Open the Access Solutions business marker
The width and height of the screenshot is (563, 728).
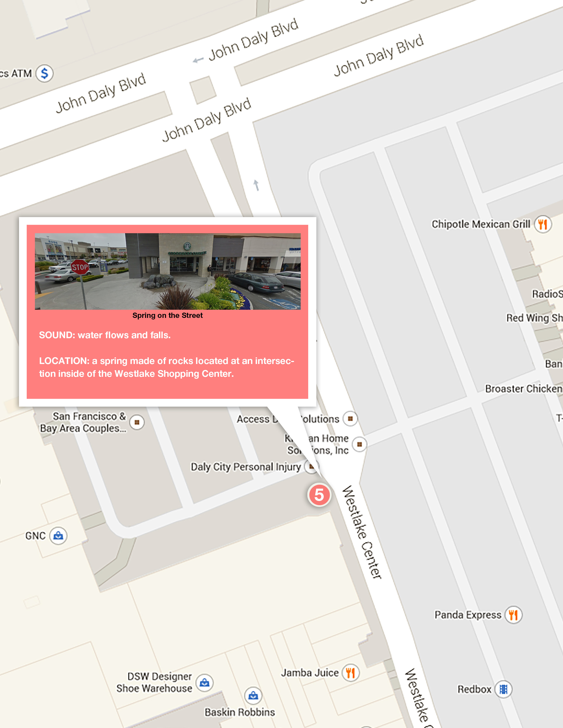[x=350, y=419]
